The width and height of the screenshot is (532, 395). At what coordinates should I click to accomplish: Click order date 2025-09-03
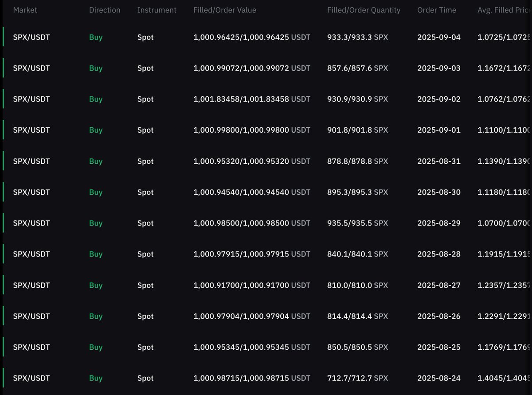pos(439,68)
